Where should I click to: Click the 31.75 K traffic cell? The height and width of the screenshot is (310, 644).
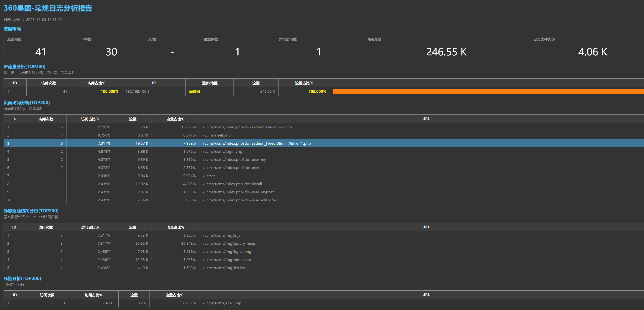[141, 127]
